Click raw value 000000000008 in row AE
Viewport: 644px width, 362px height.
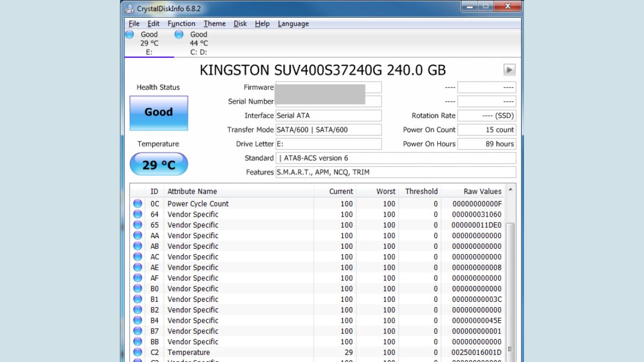point(477,268)
